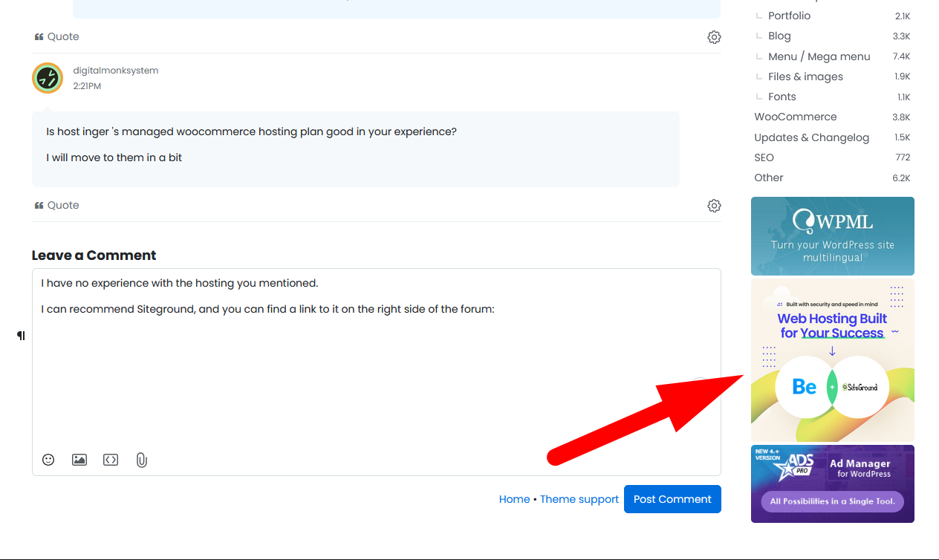
Task: Go to the Home link
Action: [x=514, y=499]
